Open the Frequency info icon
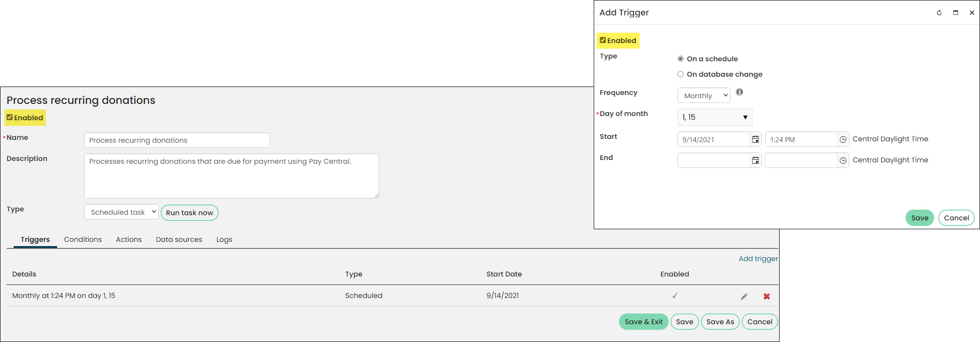This screenshot has height=342, width=980. [739, 92]
